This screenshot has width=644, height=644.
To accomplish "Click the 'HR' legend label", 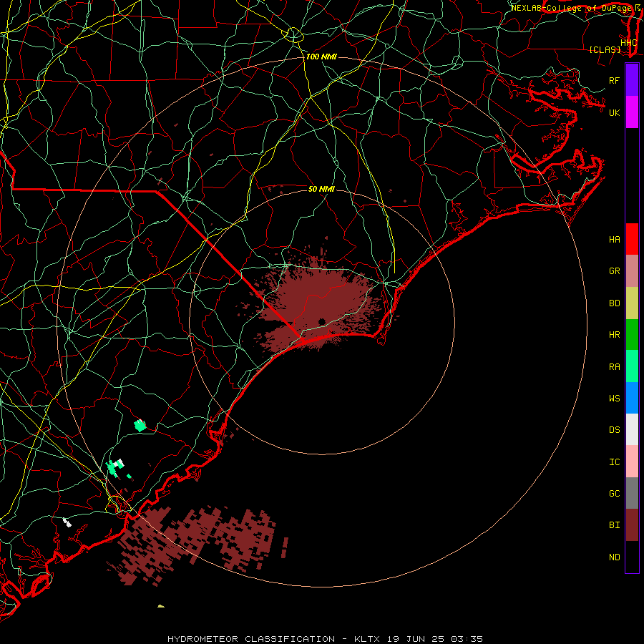I will (x=614, y=335).
